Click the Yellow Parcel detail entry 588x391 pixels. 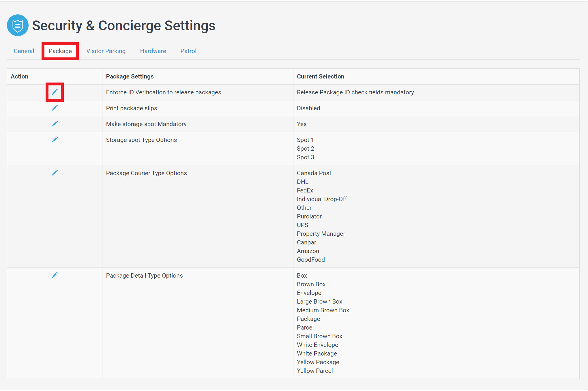coord(315,371)
